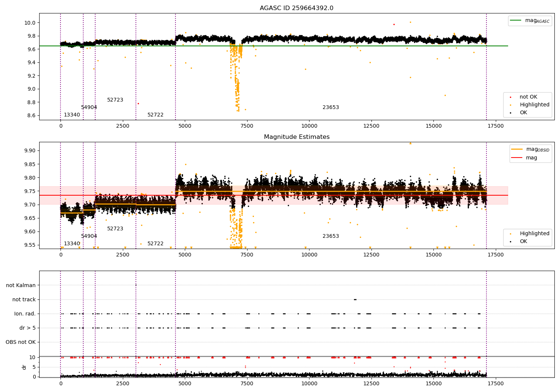
Task: Select "Highlighted" in the AGASC ID plot legend
Action: [535, 105]
